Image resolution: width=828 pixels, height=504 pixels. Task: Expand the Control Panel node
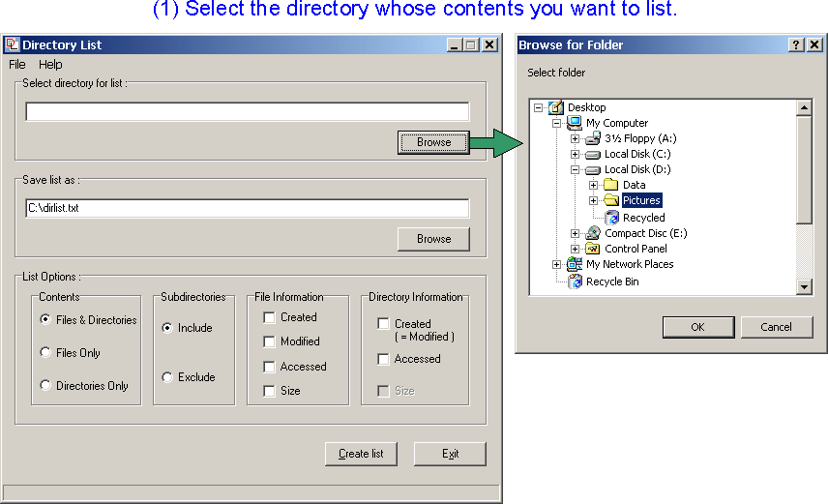click(576, 249)
